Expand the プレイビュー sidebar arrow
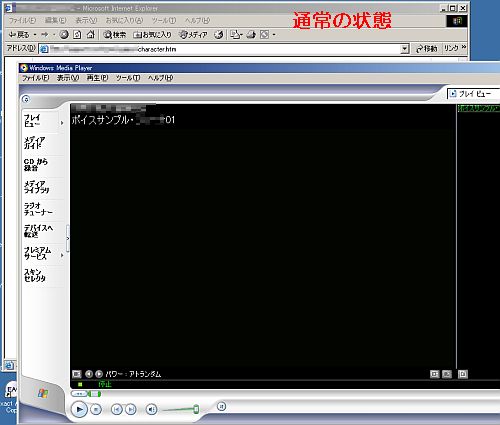 (62, 123)
